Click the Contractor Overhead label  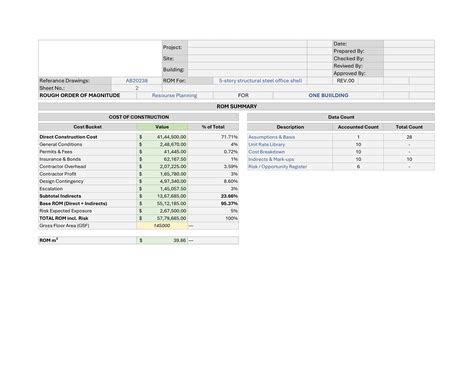(63, 166)
